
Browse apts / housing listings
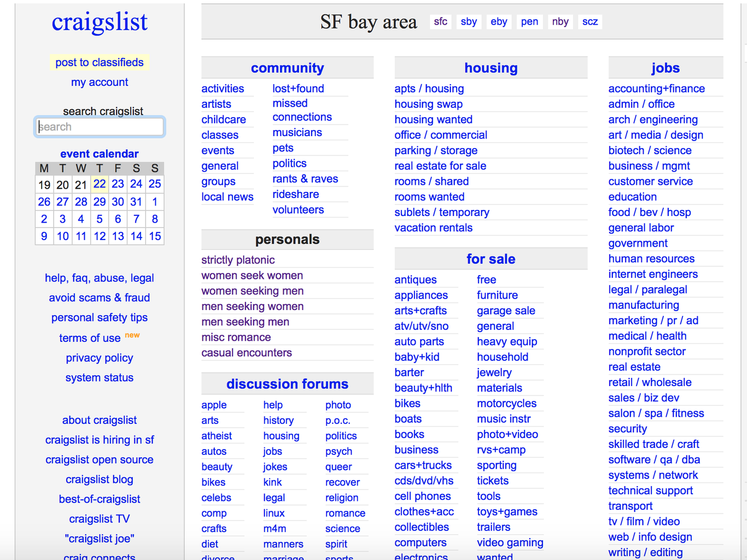click(429, 89)
